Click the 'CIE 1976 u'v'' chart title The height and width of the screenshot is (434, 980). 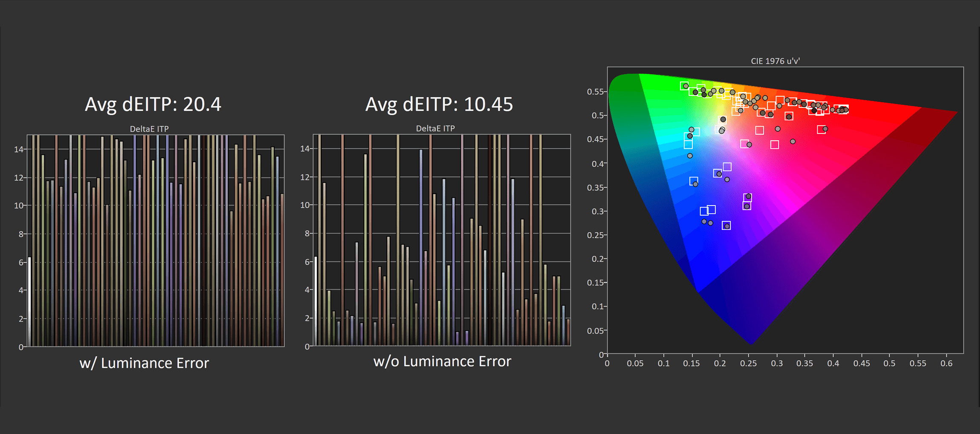775,61
